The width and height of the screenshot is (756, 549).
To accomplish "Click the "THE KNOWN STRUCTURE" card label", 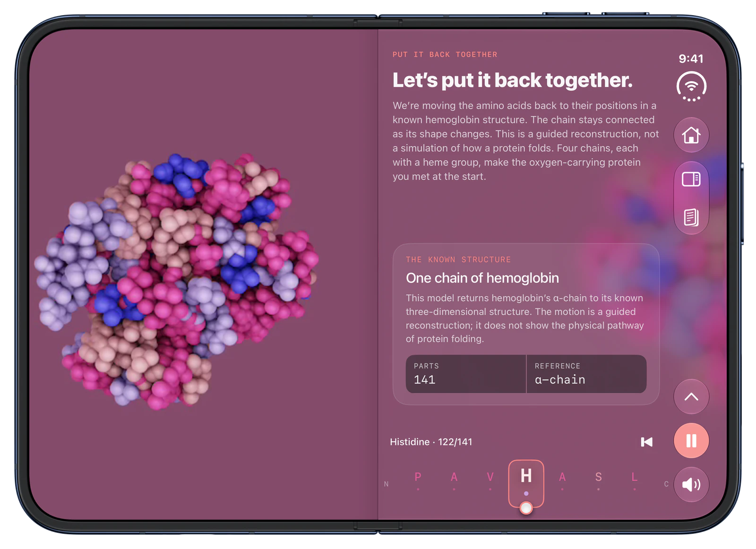I will point(458,259).
